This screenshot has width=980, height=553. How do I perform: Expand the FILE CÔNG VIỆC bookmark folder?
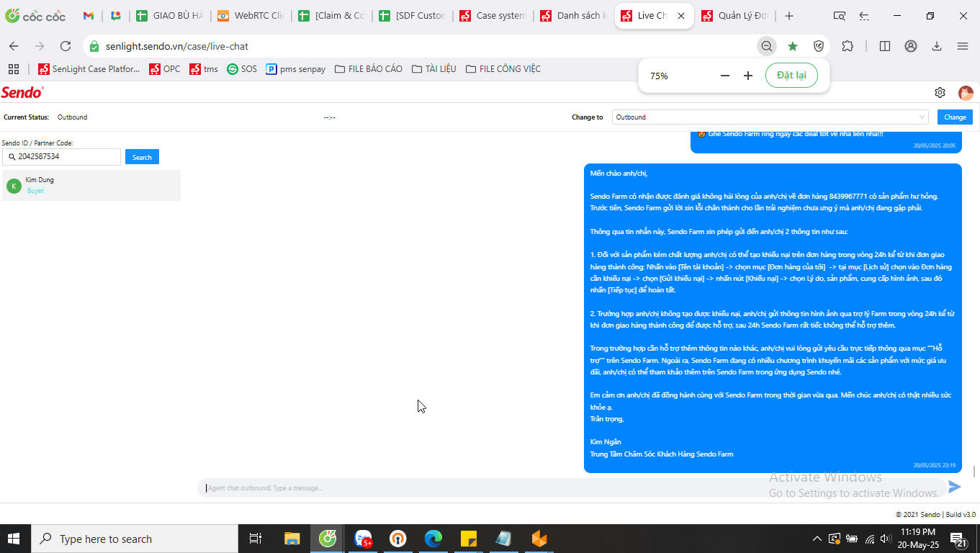point(503,69)
